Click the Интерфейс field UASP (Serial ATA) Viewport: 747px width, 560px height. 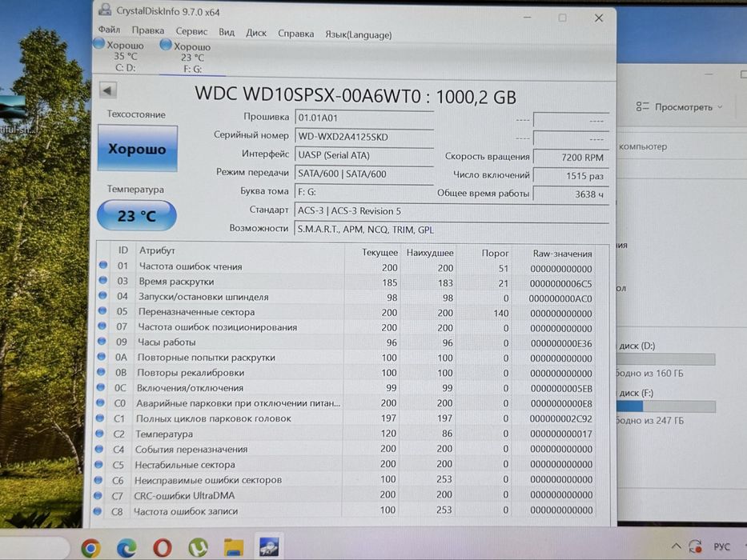coord(364,155)
